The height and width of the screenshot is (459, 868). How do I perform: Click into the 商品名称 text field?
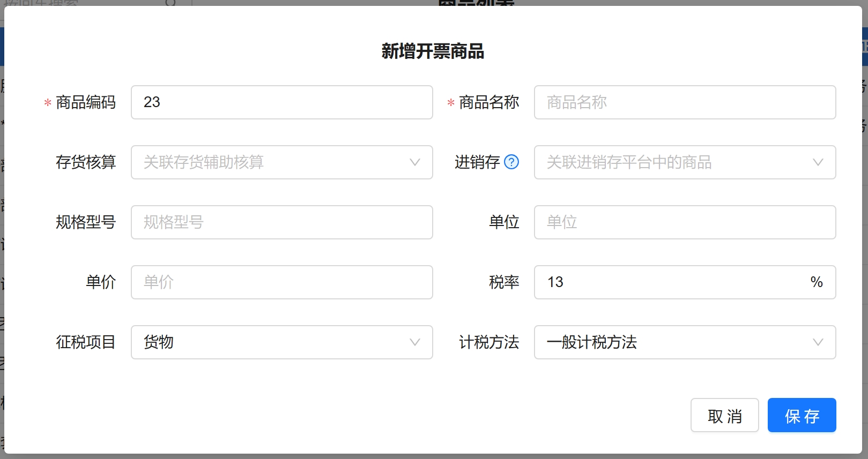684,102
